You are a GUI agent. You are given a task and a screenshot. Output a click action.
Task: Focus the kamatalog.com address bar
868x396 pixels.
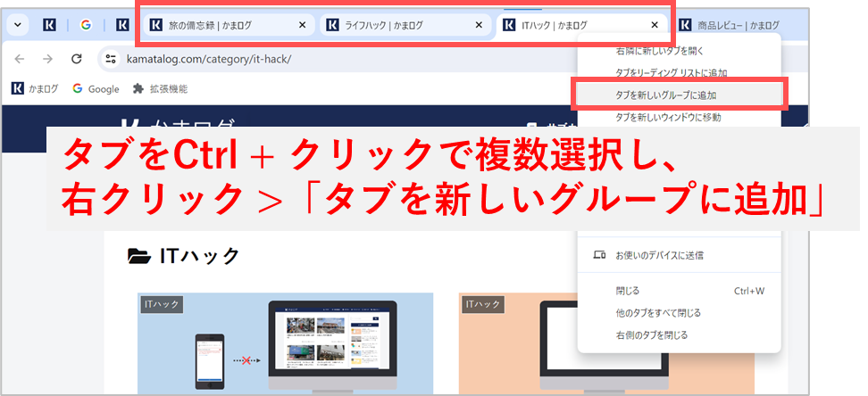coord(338,59)
